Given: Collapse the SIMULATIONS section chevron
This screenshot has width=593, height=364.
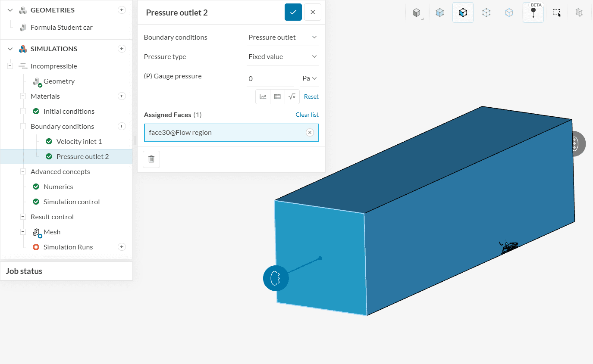Looking at the screenshot, I should 10,49.
